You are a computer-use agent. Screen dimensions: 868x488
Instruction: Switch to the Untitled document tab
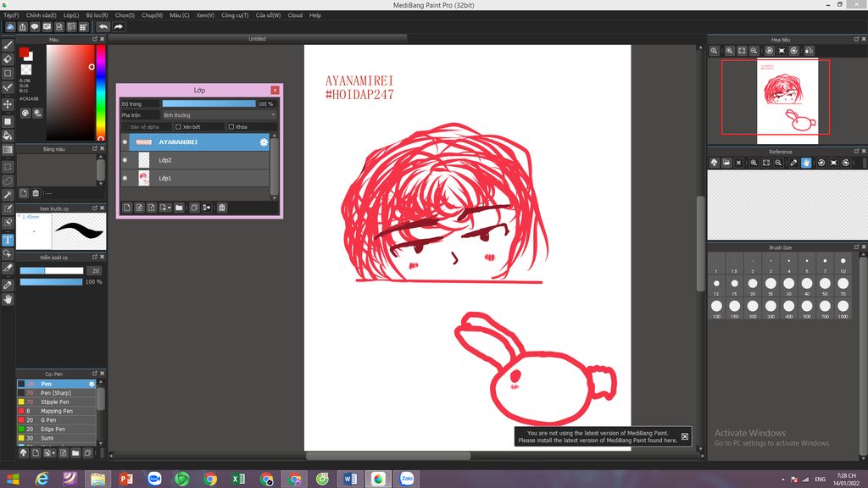click(257, 39)
